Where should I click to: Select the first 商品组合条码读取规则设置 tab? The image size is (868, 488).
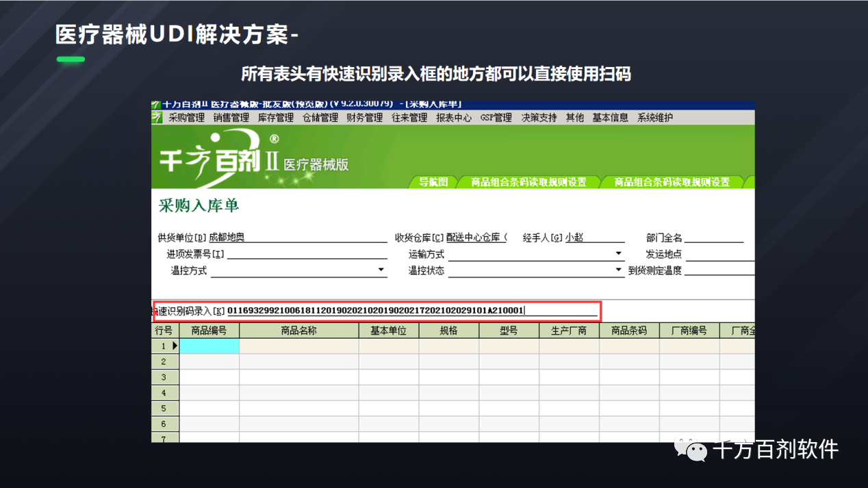[528, 182]
